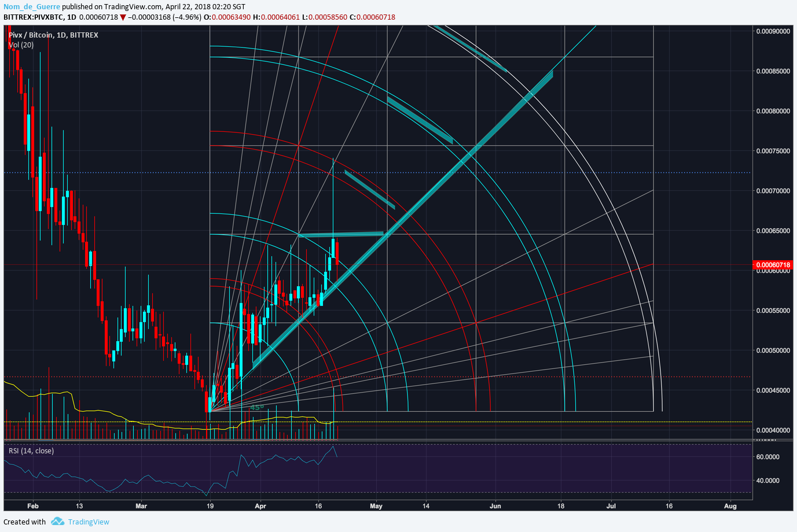Image resolution: width=797 pixels, height=532 pixels.
Task: Click the 19 date label after Mar
Action: click(x=210, y=506)
